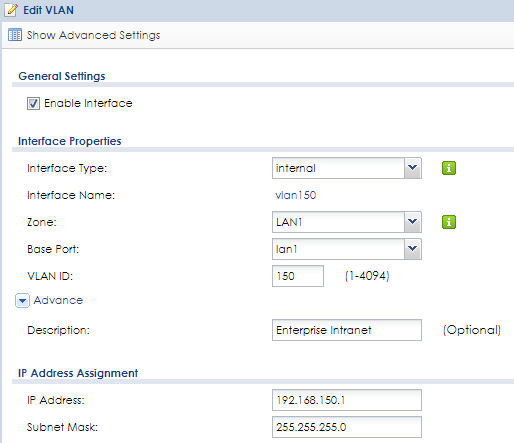Click the green info icon beside Zone

click(449, 222)
